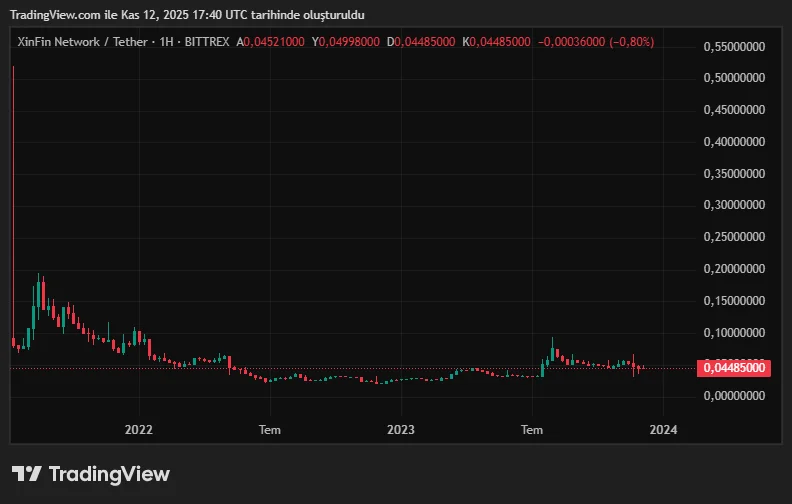Select the open value A0,04521000
Viewport: 792px width, 504px height.
coord(271,42)
